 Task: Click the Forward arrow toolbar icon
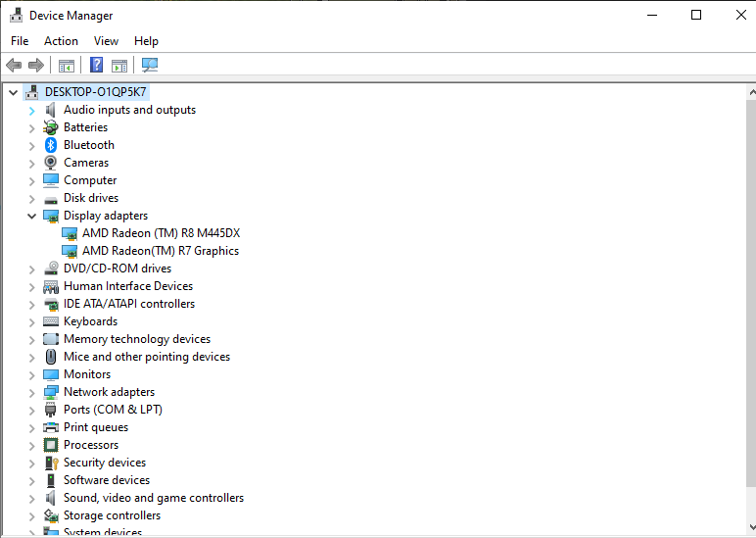36,65
